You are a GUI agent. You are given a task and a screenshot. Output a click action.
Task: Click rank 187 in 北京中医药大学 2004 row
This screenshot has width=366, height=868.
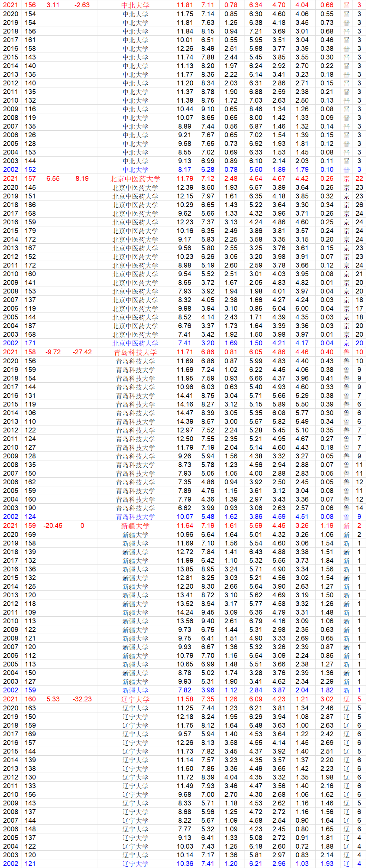tap(30, 326)
